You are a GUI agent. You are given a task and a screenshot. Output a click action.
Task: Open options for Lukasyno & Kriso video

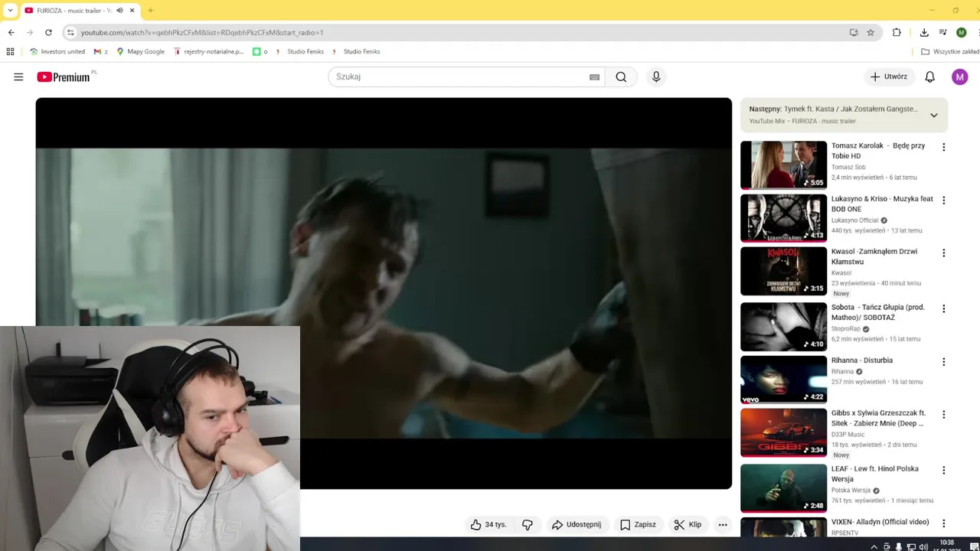pyautogui.click(x=943, y=200)
